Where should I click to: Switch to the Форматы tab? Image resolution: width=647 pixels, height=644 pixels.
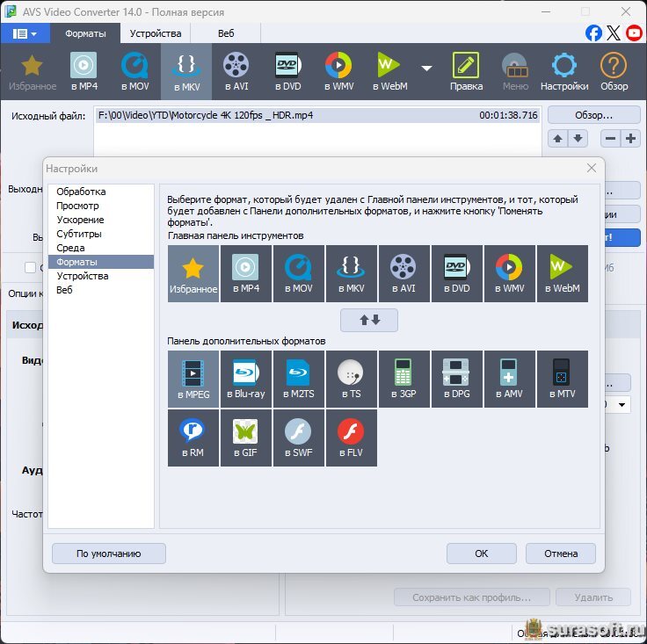click(x=85, y=33)
